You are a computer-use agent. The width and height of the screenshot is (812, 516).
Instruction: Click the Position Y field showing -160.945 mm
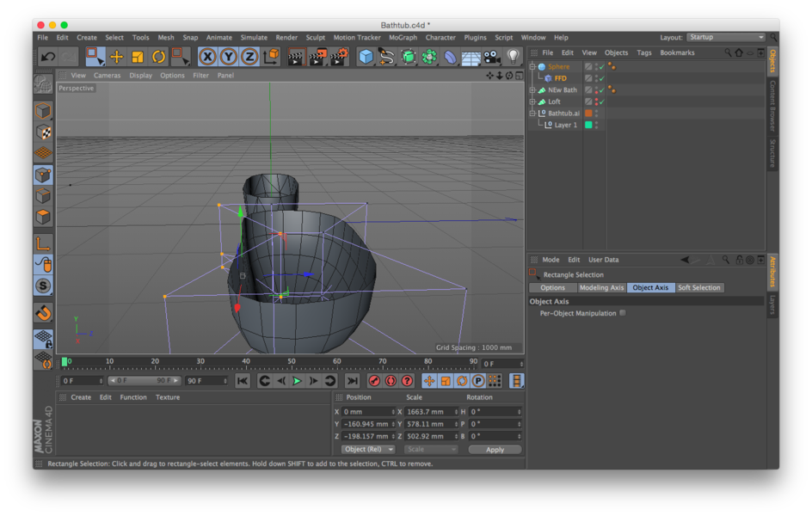[368, 424]
